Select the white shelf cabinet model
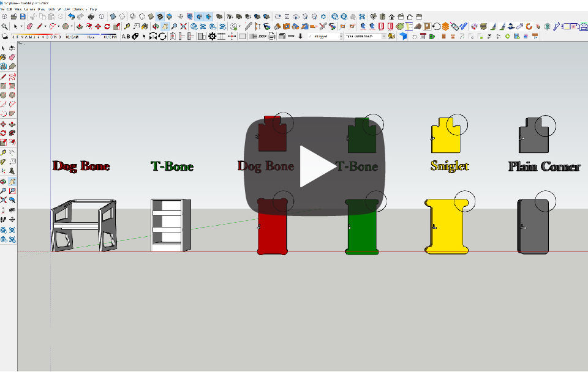 tap(171, 225)
